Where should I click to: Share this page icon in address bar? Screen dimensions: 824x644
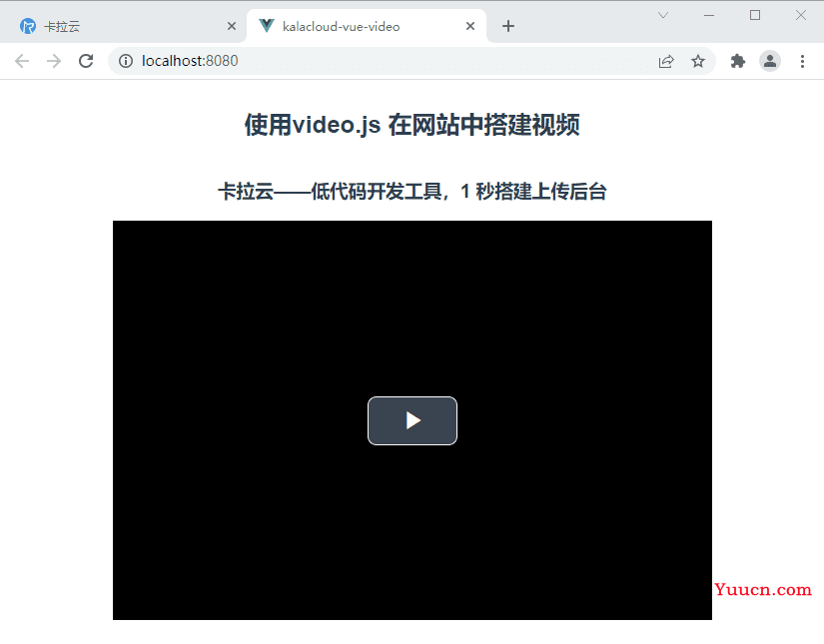coord(666,62)
